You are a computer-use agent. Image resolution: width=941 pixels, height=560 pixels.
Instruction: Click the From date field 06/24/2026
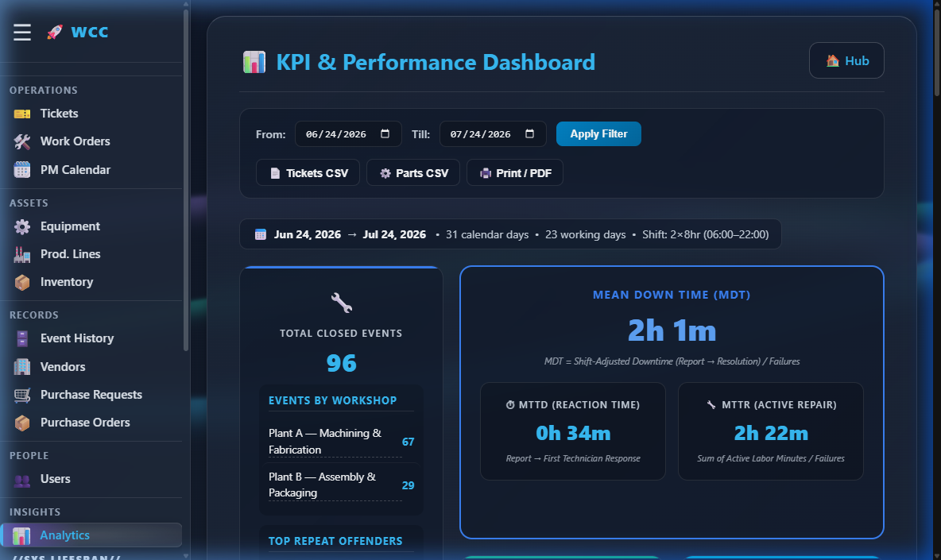(x=348, y=133)
